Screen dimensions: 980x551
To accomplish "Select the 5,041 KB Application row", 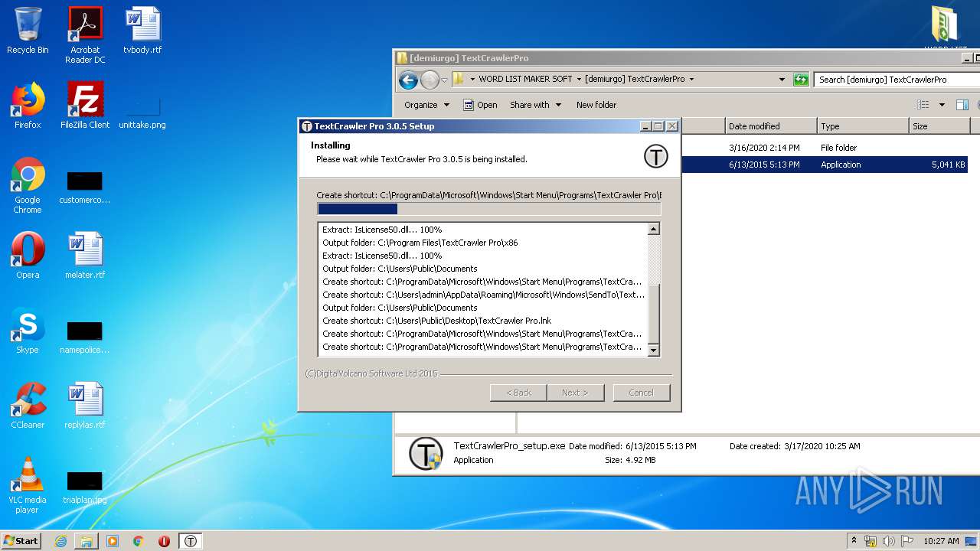I will tap(824, 165).
